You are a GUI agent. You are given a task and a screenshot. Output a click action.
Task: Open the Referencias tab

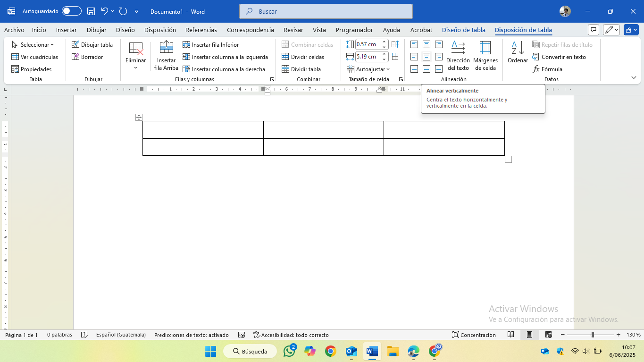201,30
